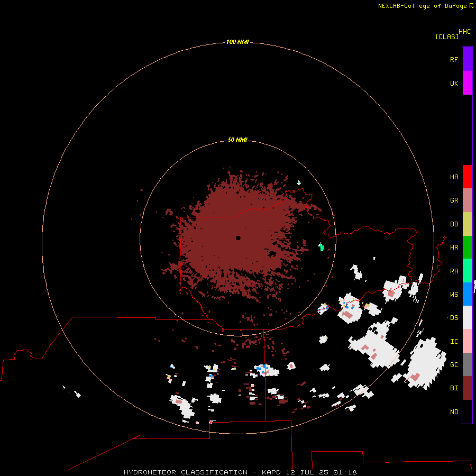This screenshot has width=476, height=476.
Task: Click the UK legend label
Action: [x=454, y=83]
